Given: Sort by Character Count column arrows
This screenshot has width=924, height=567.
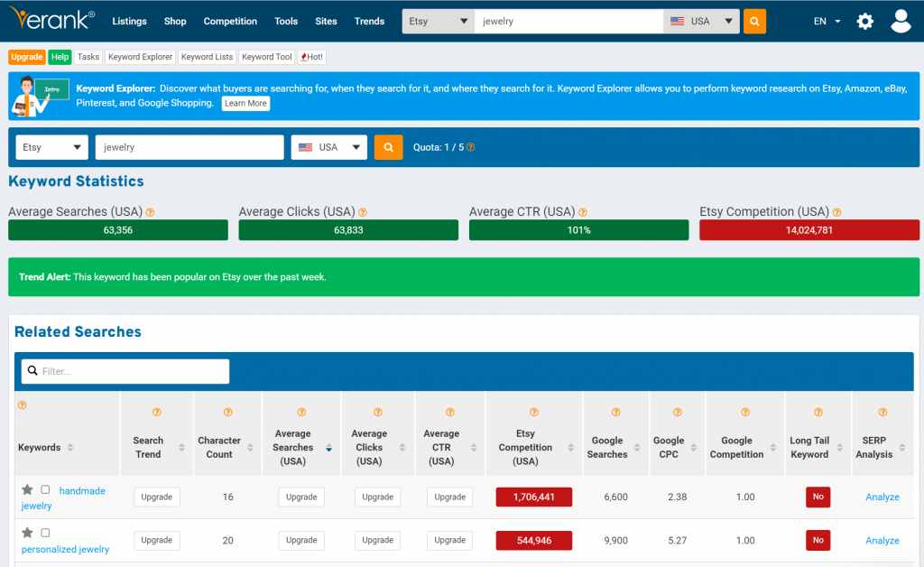Looking at the screenshot, I should 250,447.
